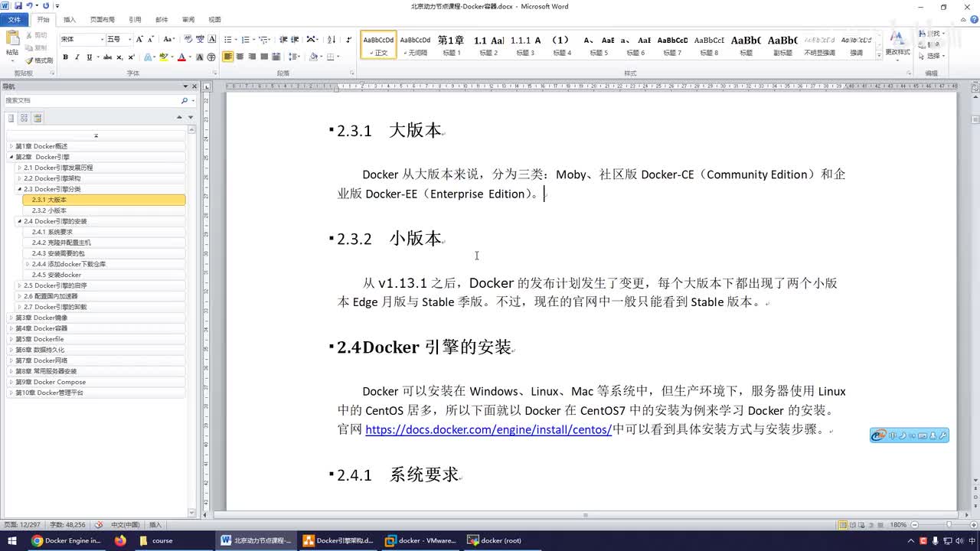Click the numbered list icon
This screenshot has height=551, width=980.
tap(246, 39)
